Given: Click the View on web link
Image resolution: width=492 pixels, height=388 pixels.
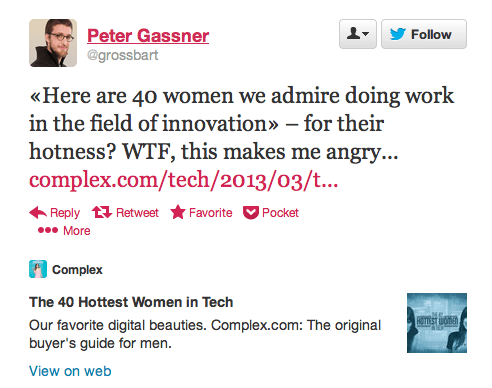Looking at the screenshot, I should click(70, 371).
